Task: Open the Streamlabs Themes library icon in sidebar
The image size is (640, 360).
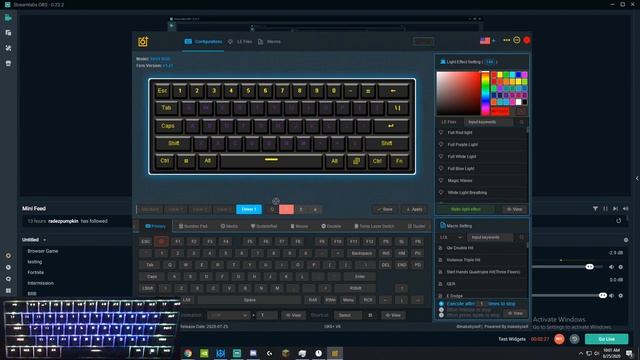Action: point(8,33)
